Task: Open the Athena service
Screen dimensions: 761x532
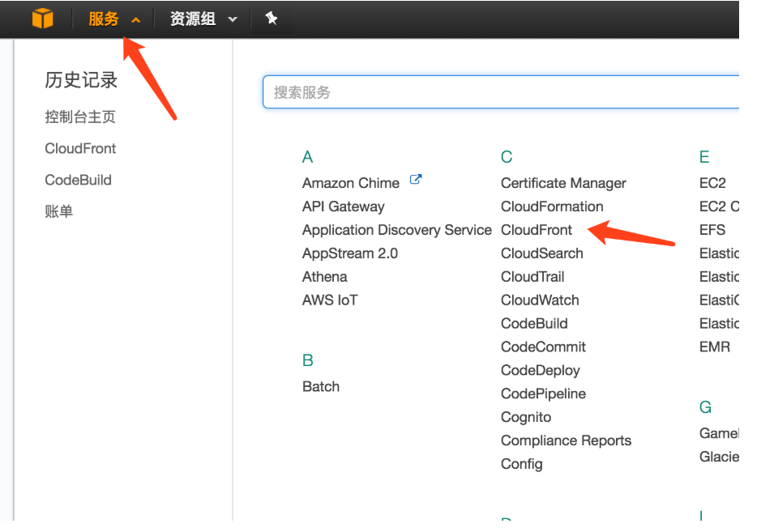Action: click(324, 277)
